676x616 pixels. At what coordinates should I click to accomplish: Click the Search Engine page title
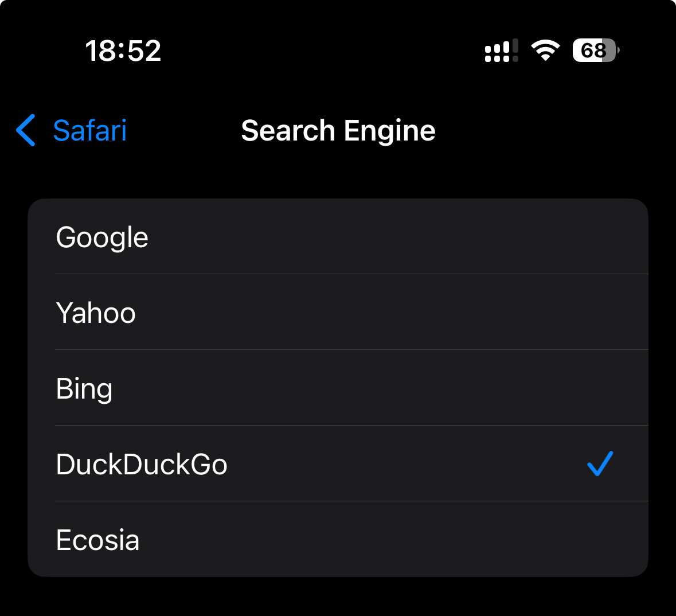338,131
